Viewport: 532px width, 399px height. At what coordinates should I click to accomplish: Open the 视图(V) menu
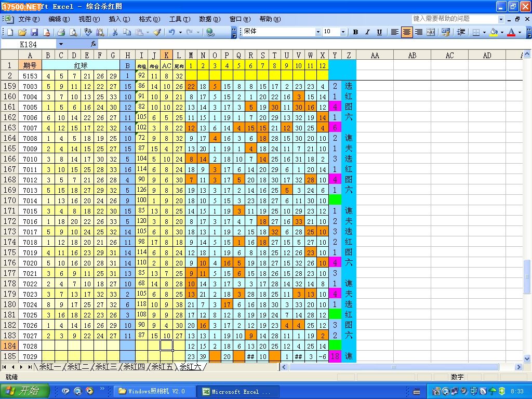pyautogui.click(x=89, y=19)
